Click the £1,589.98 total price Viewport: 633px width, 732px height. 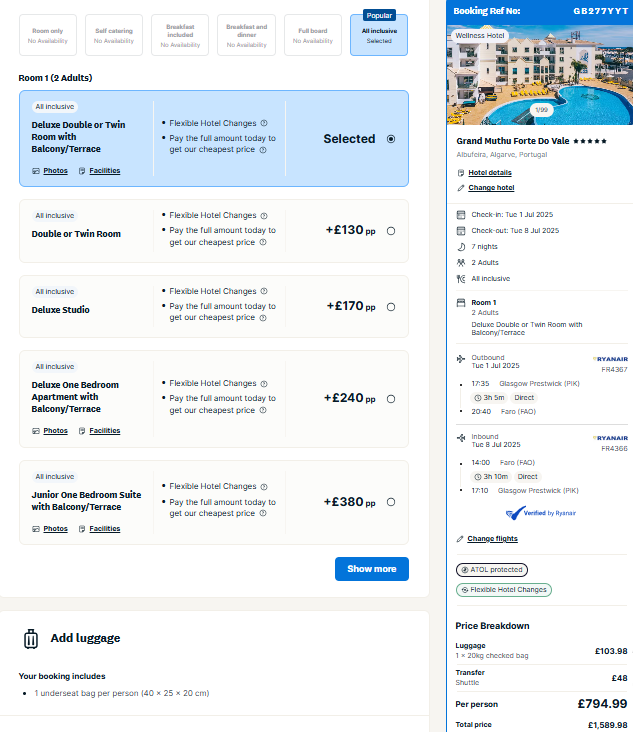click(607, 725)
